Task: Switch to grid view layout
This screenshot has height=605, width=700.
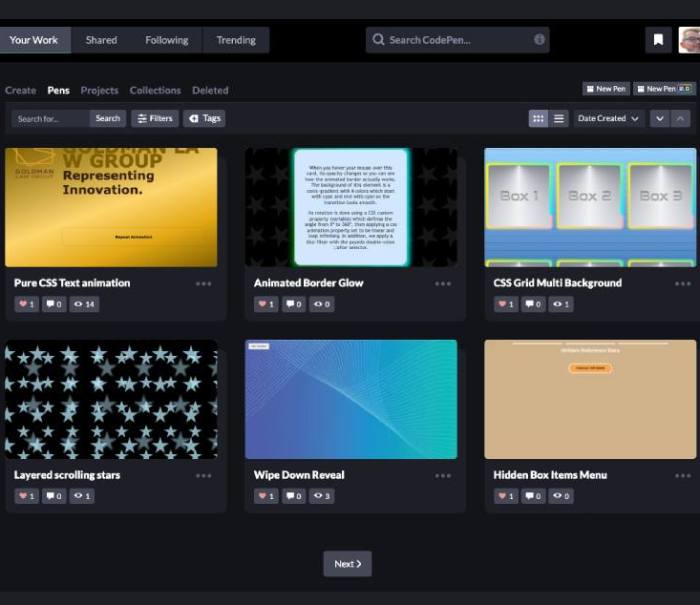Action: coord(538,118)
